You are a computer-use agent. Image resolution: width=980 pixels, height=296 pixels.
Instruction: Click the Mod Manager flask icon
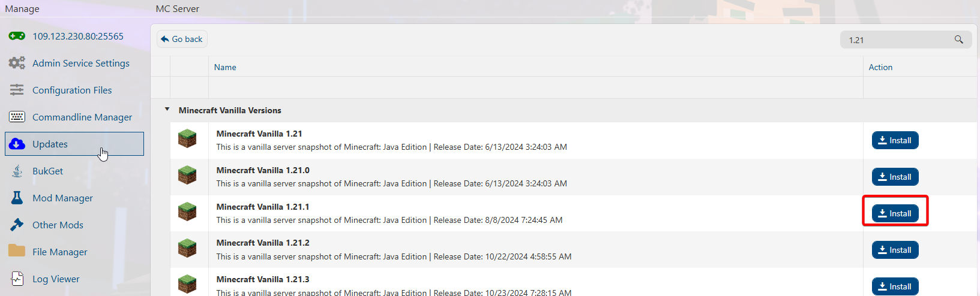(x=17, y=198)
